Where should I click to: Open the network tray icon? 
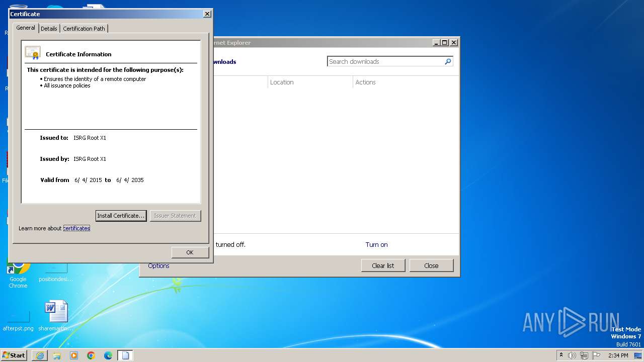tap(584, 355)
